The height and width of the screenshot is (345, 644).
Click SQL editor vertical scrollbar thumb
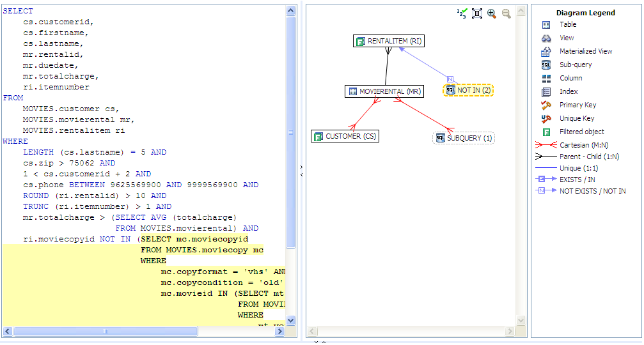click(x=291, y=132)
